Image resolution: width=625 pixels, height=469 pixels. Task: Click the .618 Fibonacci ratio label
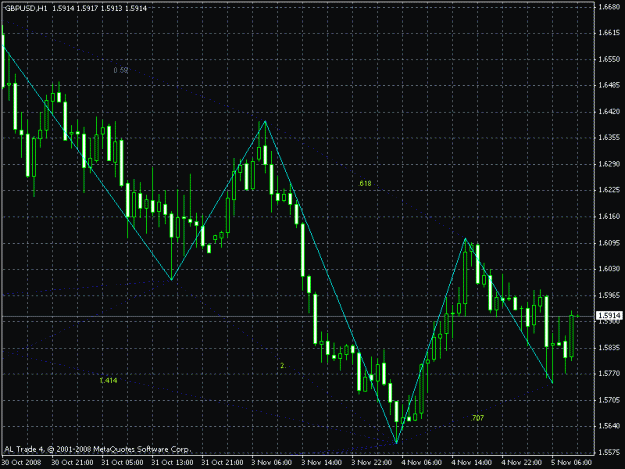coord(365,184)
